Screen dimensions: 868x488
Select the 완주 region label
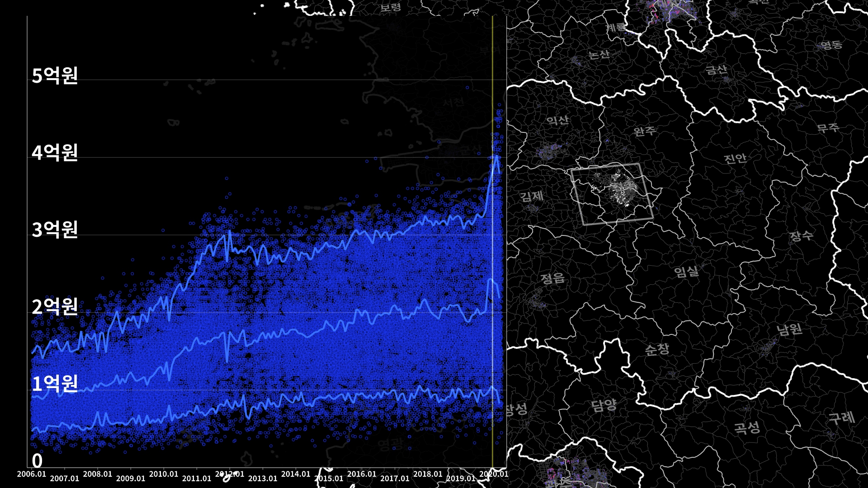click(x=644, y=131)
